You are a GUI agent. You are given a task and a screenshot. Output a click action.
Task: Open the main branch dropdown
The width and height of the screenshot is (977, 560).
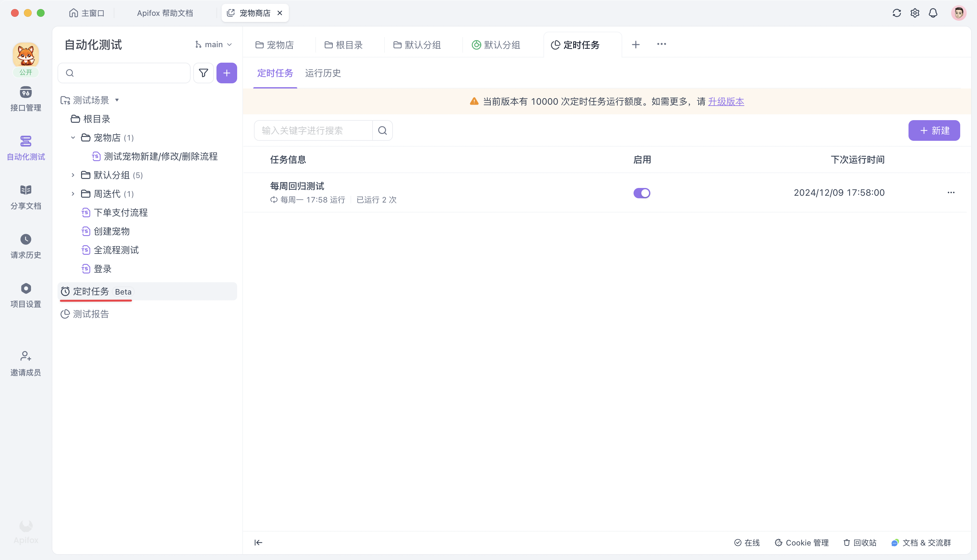pyautogui.click(x=214, y=45)
